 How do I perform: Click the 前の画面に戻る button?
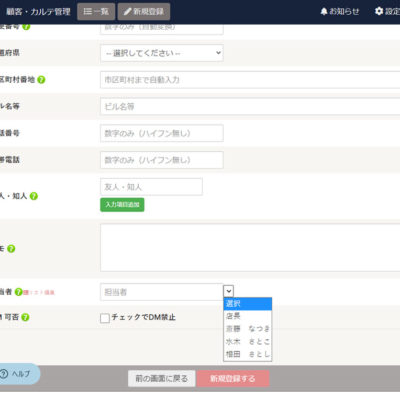click(161, 379)
